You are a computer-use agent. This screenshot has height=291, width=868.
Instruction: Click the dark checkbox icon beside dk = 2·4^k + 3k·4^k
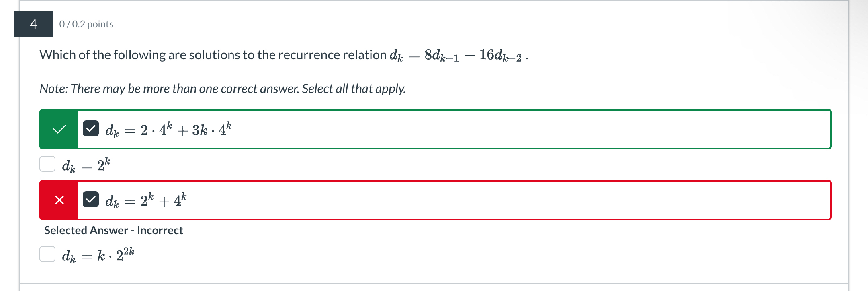pos(90,129)
